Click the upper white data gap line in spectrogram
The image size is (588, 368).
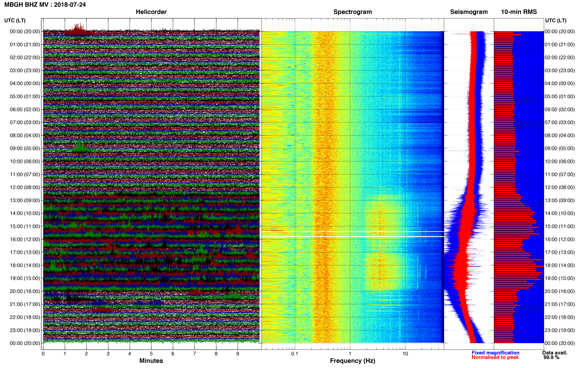coord(353,232)
